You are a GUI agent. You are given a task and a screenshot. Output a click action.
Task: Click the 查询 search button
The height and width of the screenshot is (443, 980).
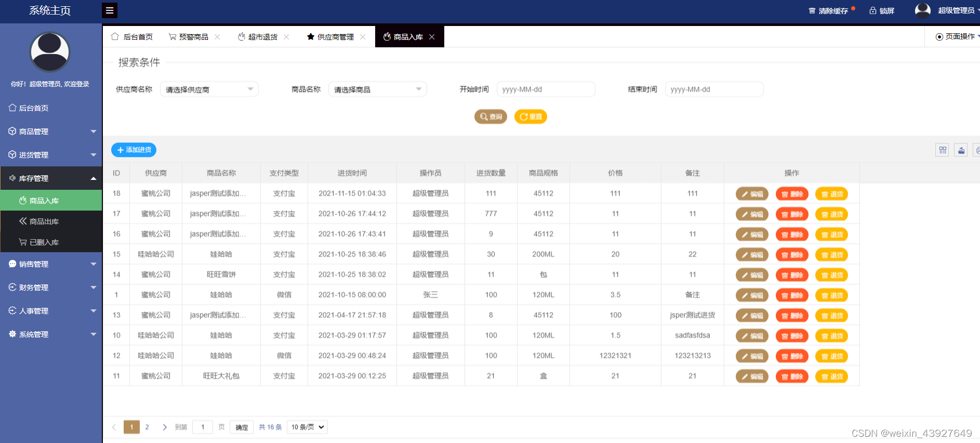click(491, 116)
